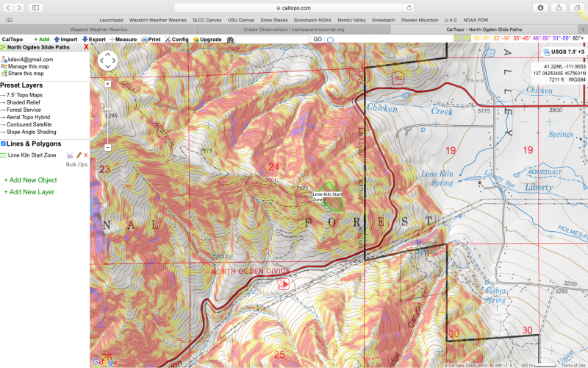This screenshot has height=368, width=588.
Task: Open the Favorites grid icon in bookmarks bar
Action: (x=10, y=20)
